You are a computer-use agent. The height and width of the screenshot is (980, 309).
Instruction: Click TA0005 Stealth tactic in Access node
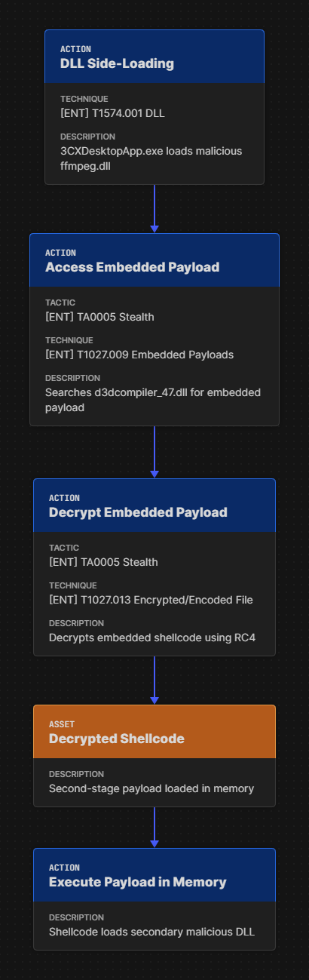(99, 317)
